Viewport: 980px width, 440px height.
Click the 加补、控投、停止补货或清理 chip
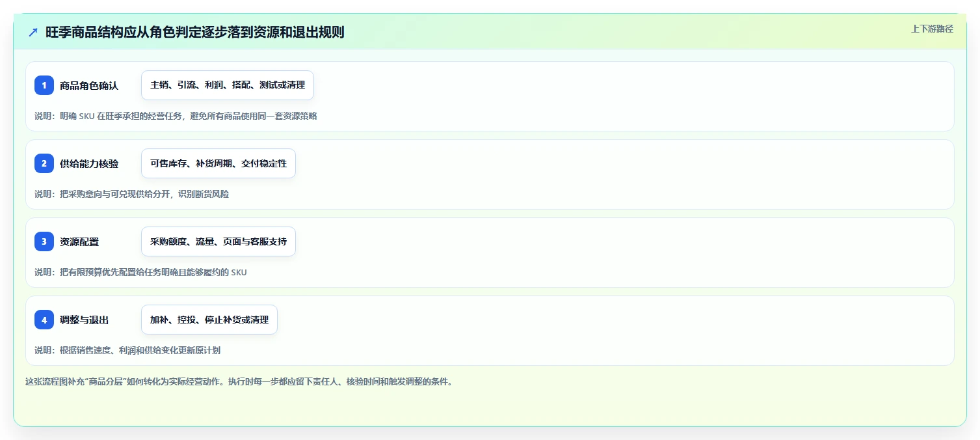209,320
